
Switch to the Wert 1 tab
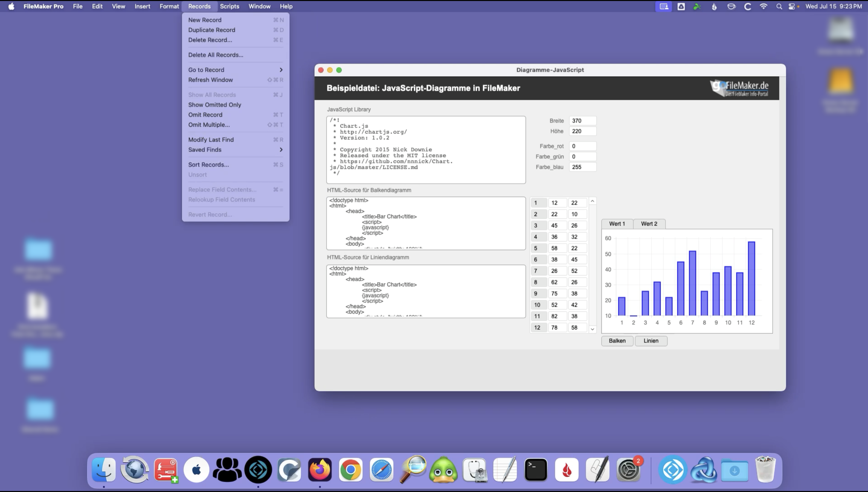tap(617, 224)
